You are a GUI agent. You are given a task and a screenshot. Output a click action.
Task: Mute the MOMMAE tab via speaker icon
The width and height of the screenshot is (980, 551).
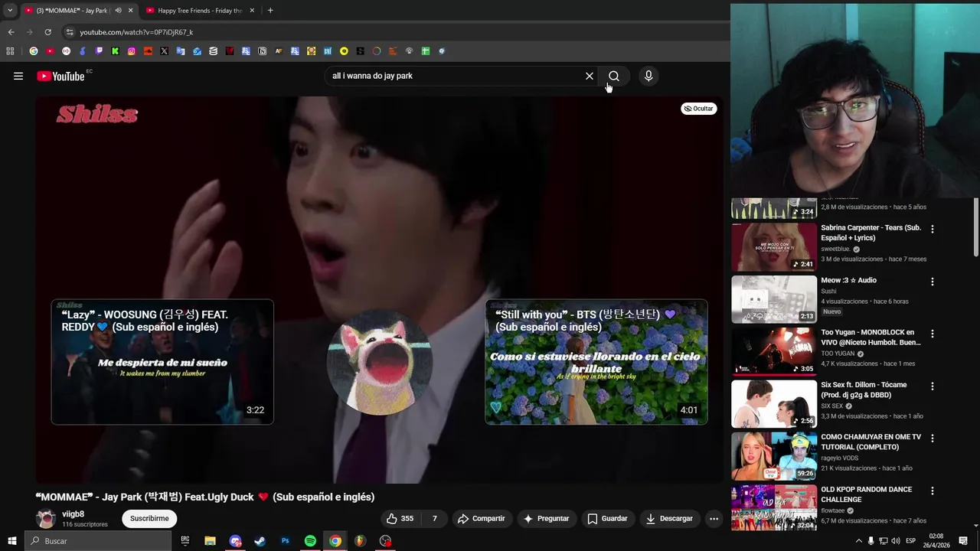coord(118,11)
